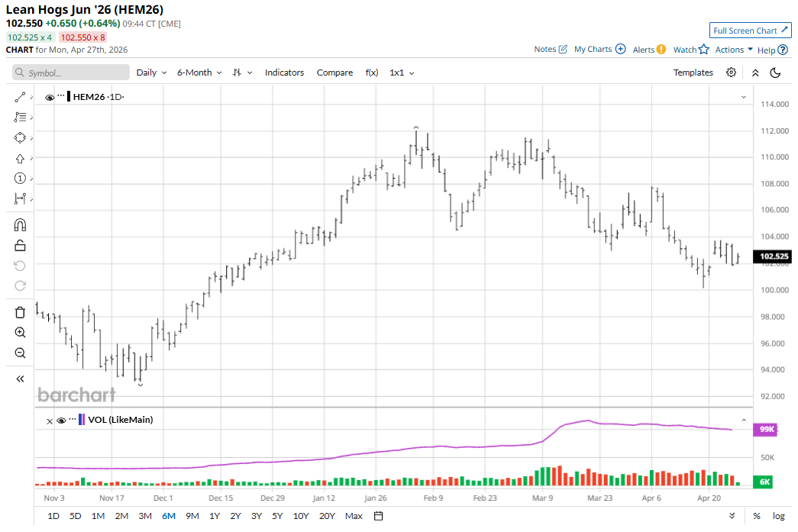This screenshot has width=798, height=532.
Task: Zoom in on the chart
Action: click(x=20, y=333)
